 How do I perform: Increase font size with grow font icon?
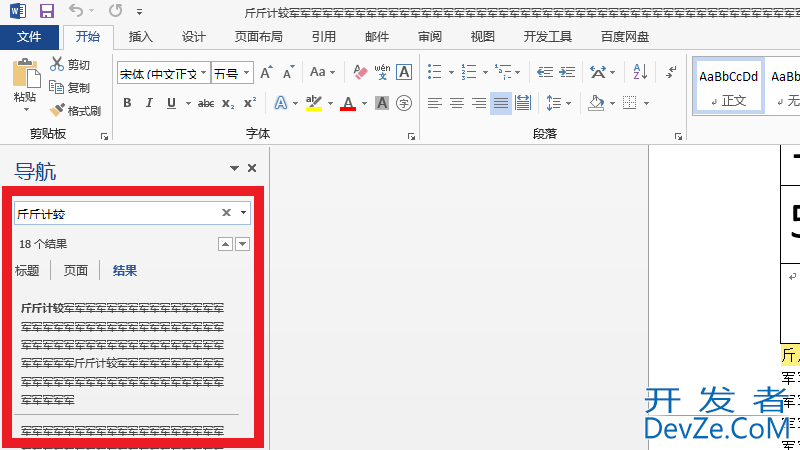pyautogui.click(x=266, y=72)
